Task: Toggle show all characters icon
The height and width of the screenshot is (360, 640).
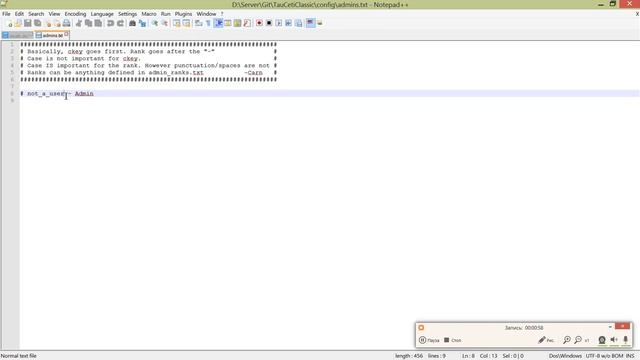Action: [208, 23]
